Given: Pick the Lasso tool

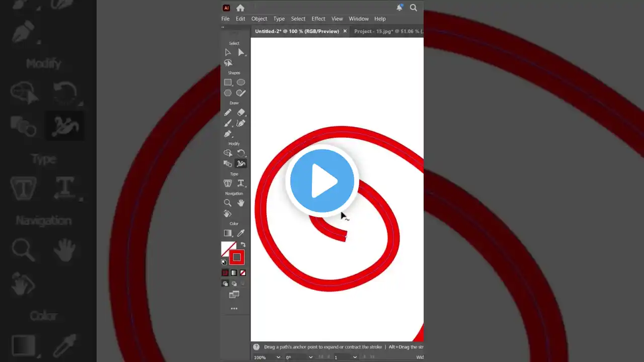Looking at the screenshot, I should pyautogui.click(x=228, y=63).
